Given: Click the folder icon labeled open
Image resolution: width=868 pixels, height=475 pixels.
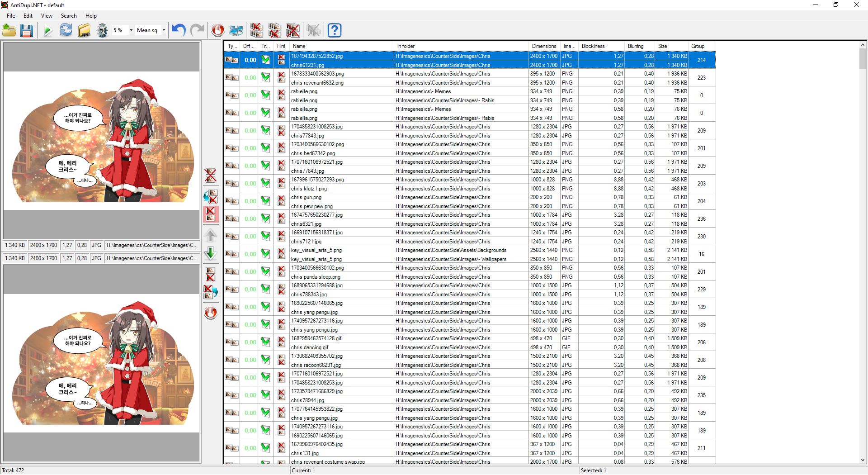Looking at the screenshot, I should click(85, 30).
